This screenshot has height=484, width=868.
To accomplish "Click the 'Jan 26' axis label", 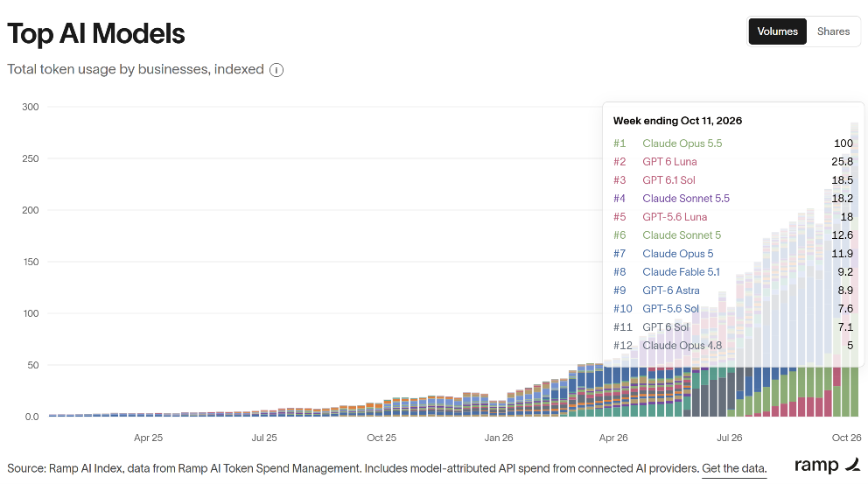I will pyautogui.click(x=498, y=438).
